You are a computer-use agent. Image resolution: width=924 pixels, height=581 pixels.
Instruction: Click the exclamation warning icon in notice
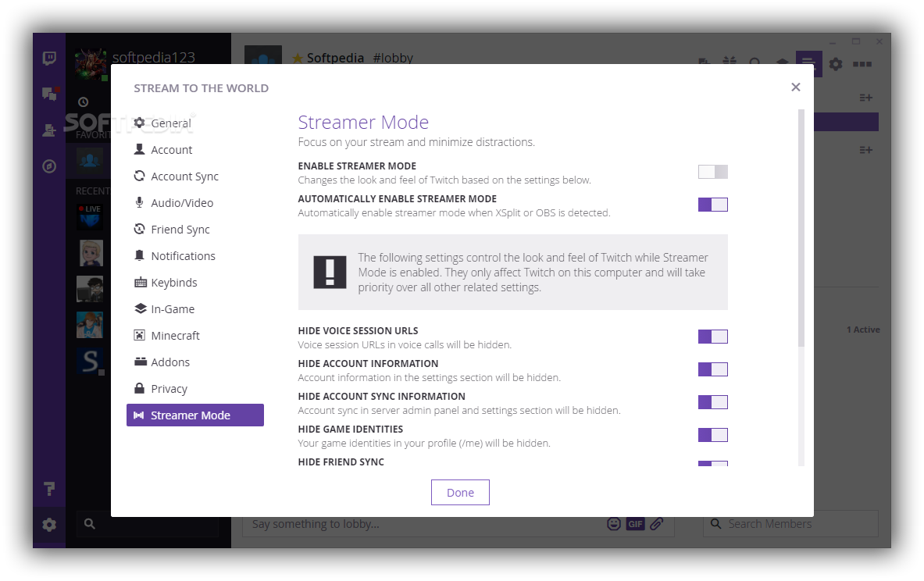pyautogui.click(x=330, y=273)
